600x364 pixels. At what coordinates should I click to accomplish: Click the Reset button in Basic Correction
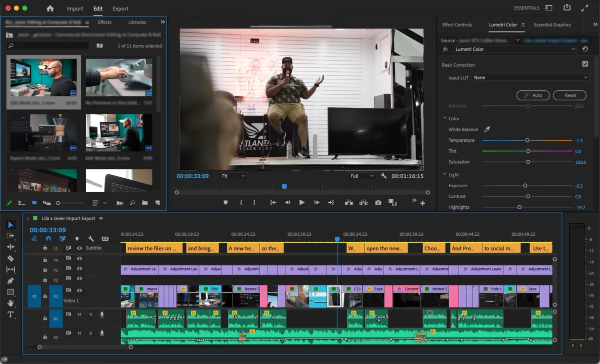[x=570, y=95]
